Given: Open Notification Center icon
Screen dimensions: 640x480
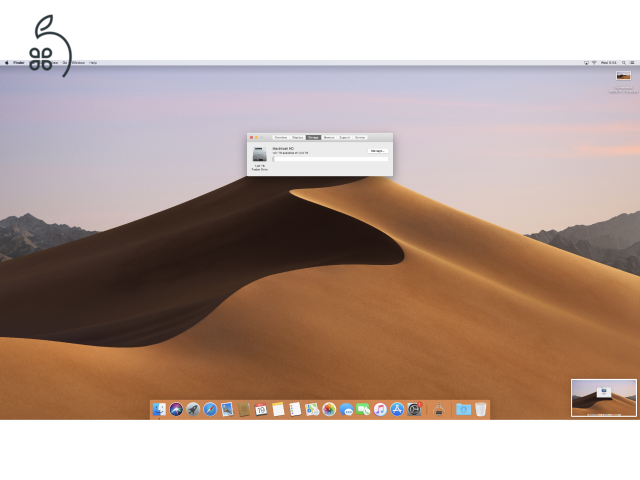Looking at the screenshot, I should [632, 62].
